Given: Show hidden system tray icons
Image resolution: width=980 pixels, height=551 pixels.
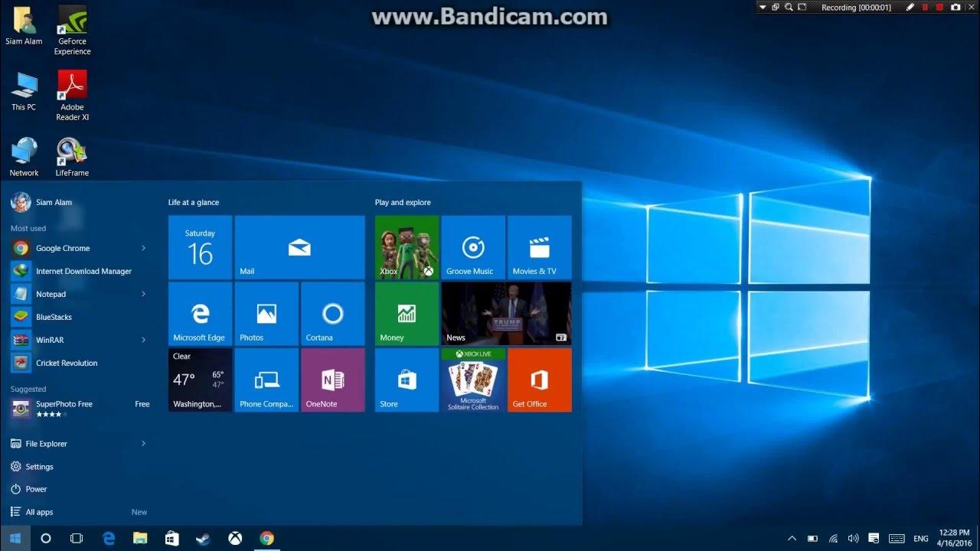Looking at the screenshot, I should (x=792, y=539).
